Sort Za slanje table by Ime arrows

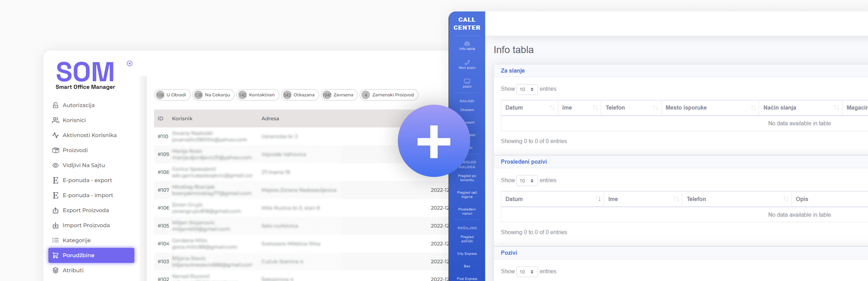(595, 108)
